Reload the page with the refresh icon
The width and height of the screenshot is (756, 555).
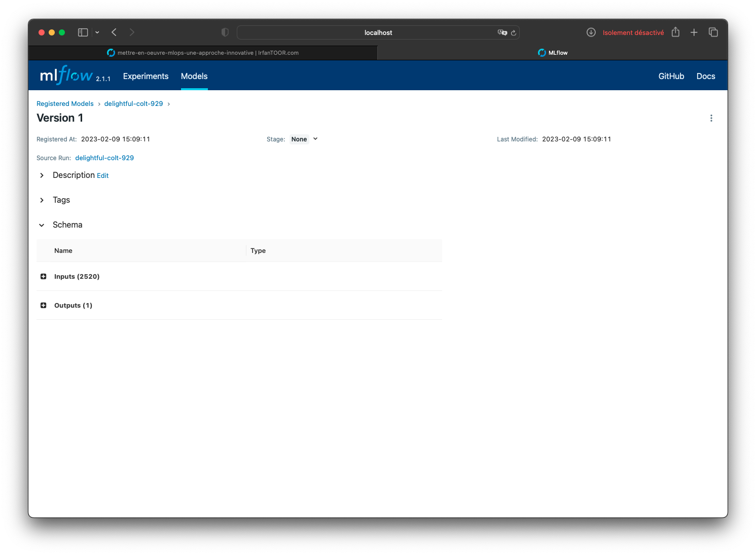pyautogui.click(x=514, y=32)
